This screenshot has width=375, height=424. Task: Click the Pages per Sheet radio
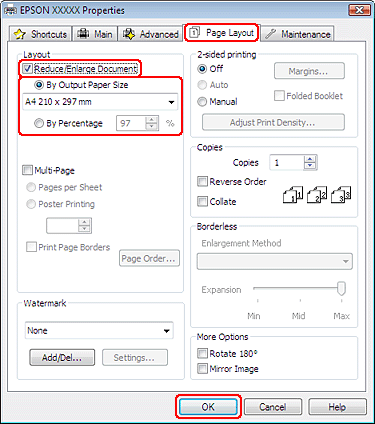pyautogui.click(x=31, y=187)
